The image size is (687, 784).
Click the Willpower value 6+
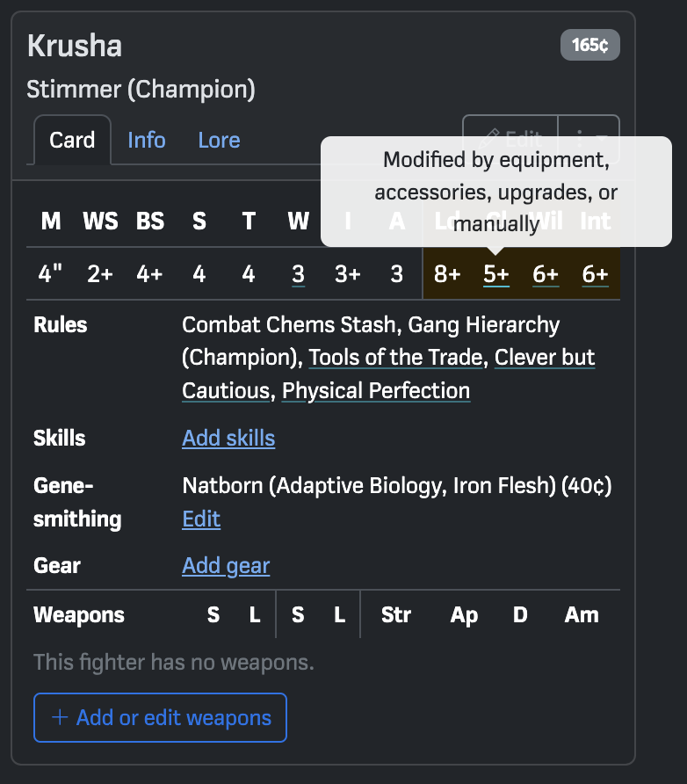[x=546, y=274]
